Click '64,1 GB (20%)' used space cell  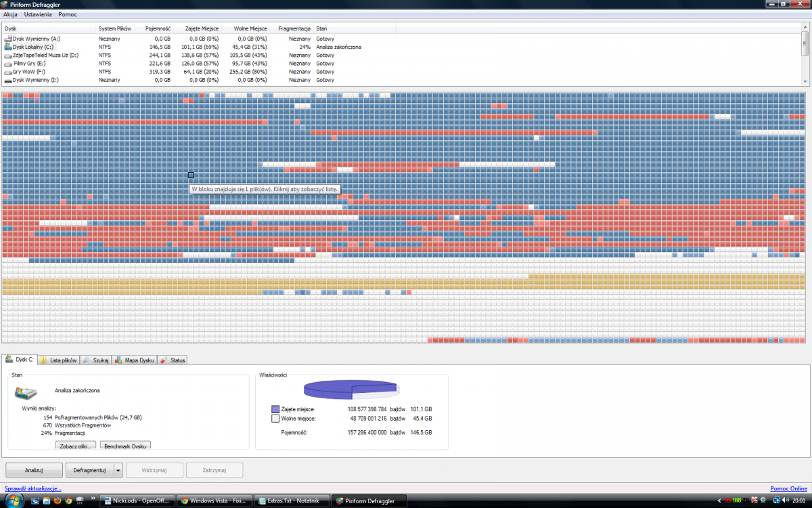pos(201,71)
